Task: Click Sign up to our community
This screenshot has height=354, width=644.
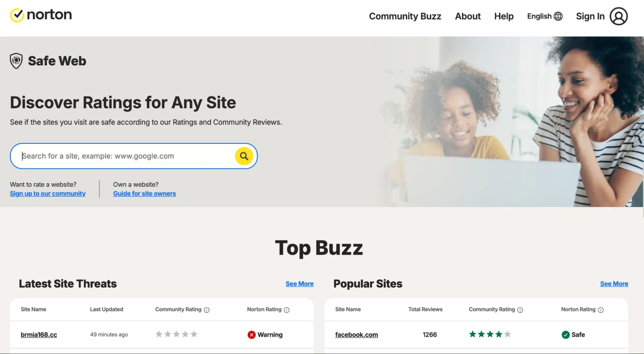Action: pos(48,193)
